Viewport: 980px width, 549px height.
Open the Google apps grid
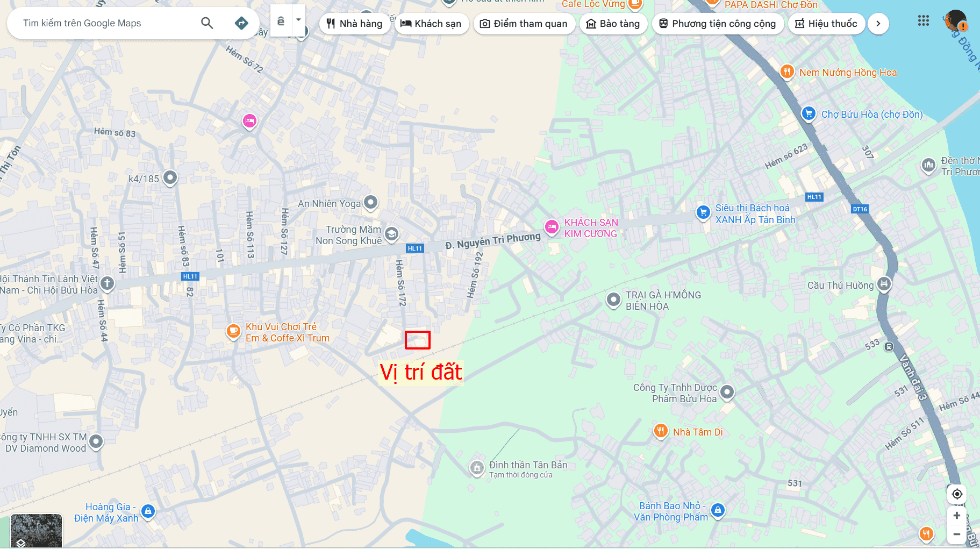[923, 21]
